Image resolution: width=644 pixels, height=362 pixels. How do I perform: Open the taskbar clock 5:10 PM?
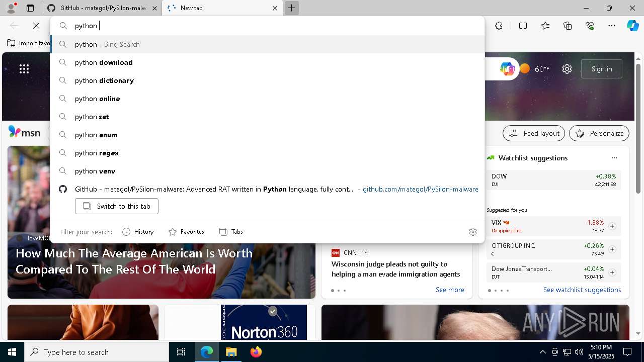[x=601, y=352]
